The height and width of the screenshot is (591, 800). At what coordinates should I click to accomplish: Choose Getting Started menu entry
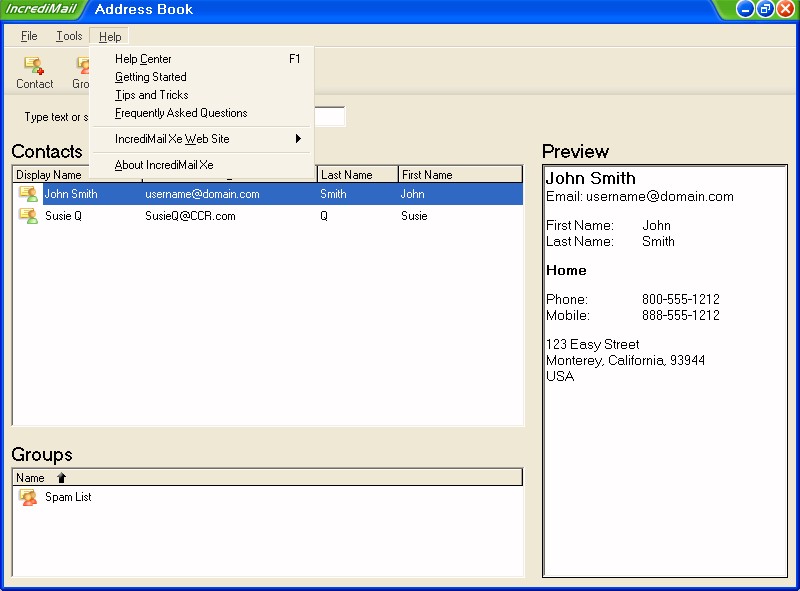pyautogui.click(x=150, y=77)
